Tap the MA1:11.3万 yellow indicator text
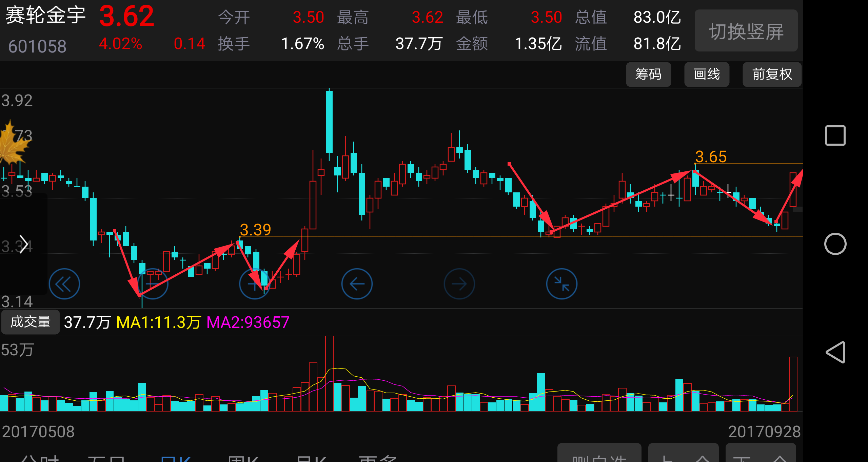868x462 pixels. 159,322
